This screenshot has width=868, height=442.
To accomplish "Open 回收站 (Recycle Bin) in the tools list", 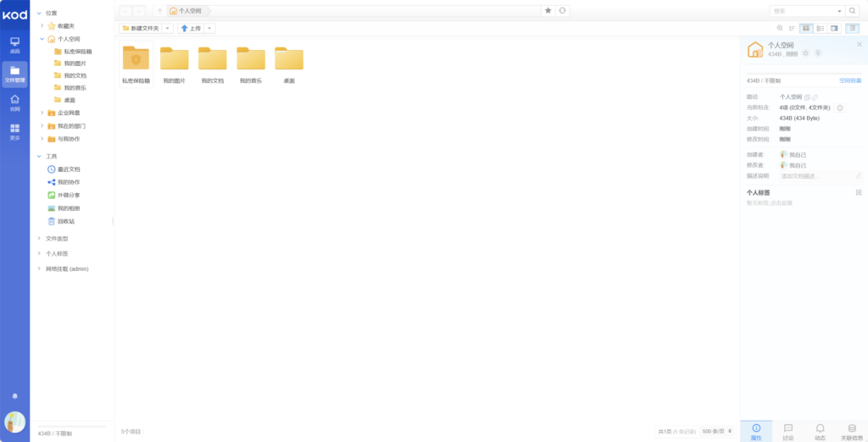I will (65, 221).
